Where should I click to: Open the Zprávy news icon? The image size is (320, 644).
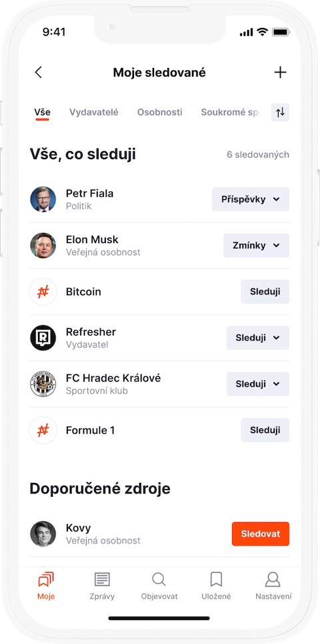pyautogui.click(x=102, y=579)
